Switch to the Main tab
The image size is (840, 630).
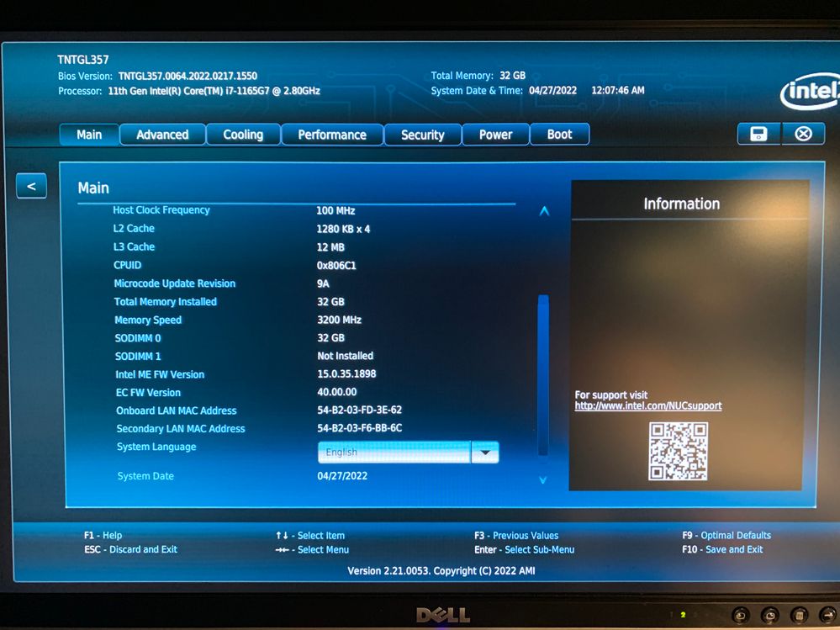pyautogui.click(x=89, y=135)
